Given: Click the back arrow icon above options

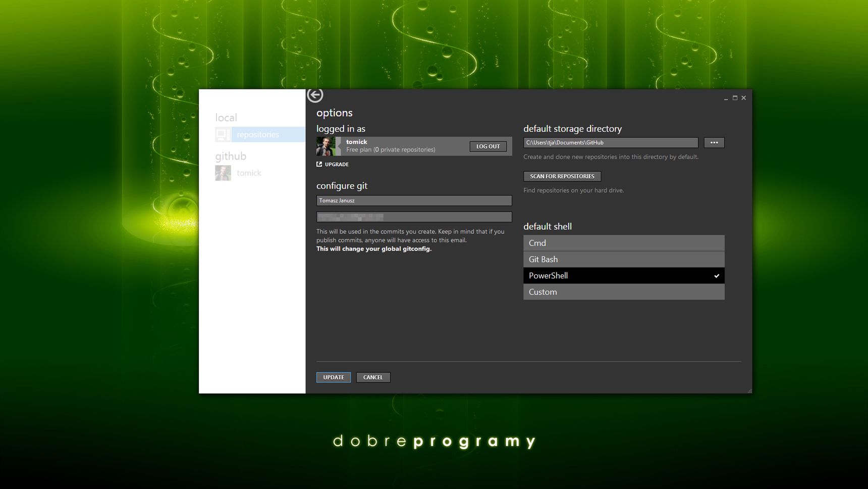Looking at the screenshot, I should coord(315,94).
